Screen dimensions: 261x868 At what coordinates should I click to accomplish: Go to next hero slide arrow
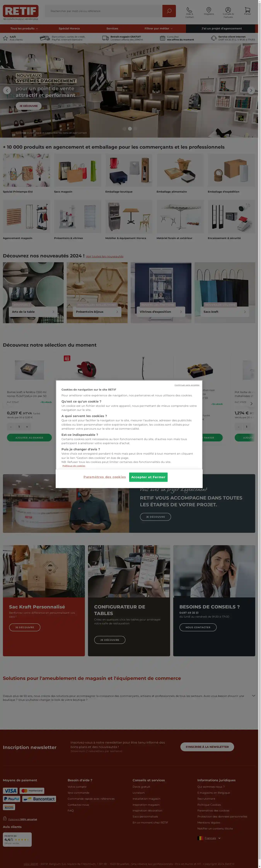click(251, 90)
